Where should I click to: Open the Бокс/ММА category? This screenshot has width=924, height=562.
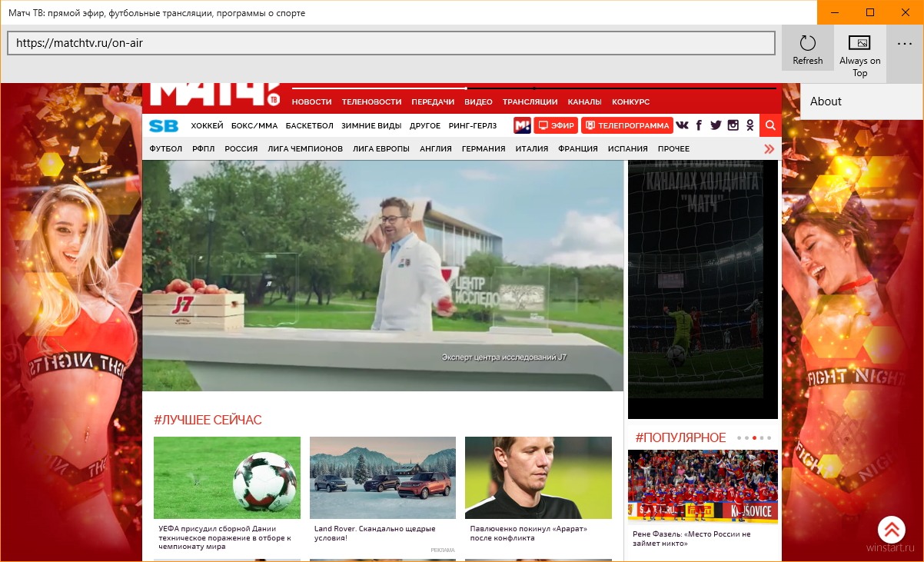pos(254,125)
